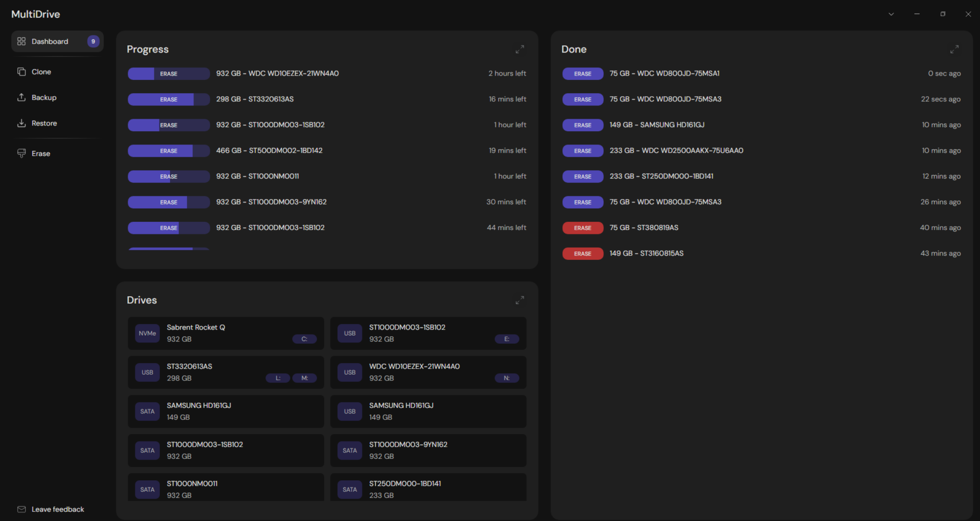Open the Clone section icon

(x=22, y=72)
